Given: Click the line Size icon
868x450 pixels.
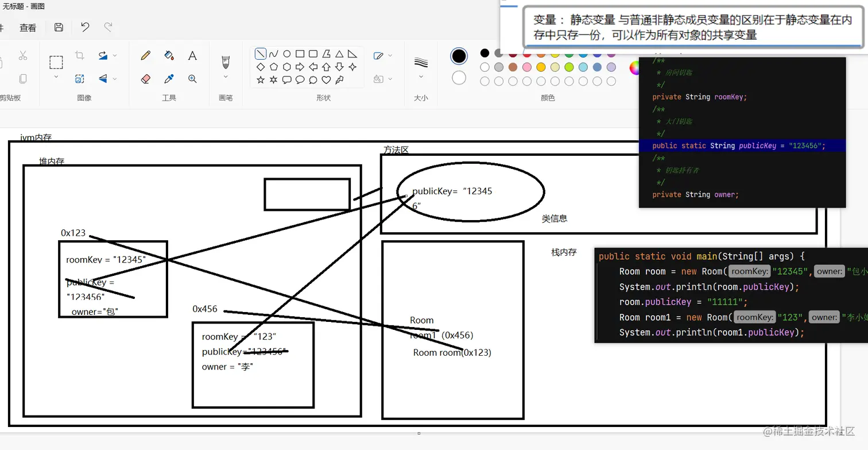Looking at the screenshot, I should (x=421, y=62).
